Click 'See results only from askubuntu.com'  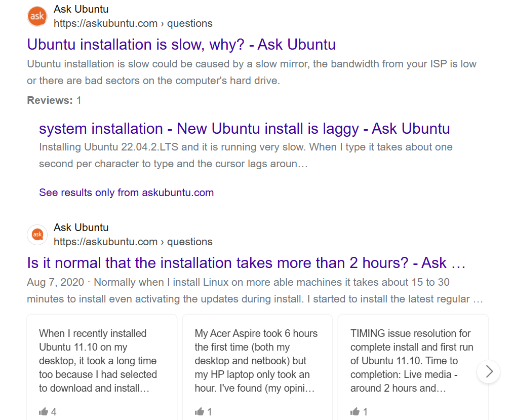(126, 193)
